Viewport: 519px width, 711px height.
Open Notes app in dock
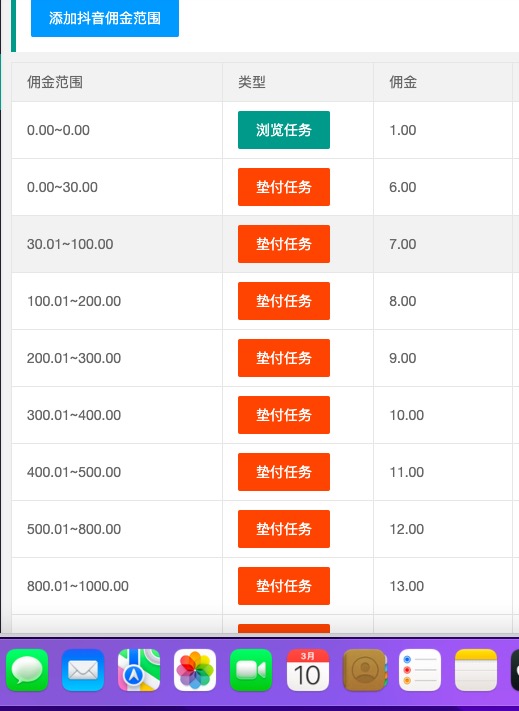476,670
